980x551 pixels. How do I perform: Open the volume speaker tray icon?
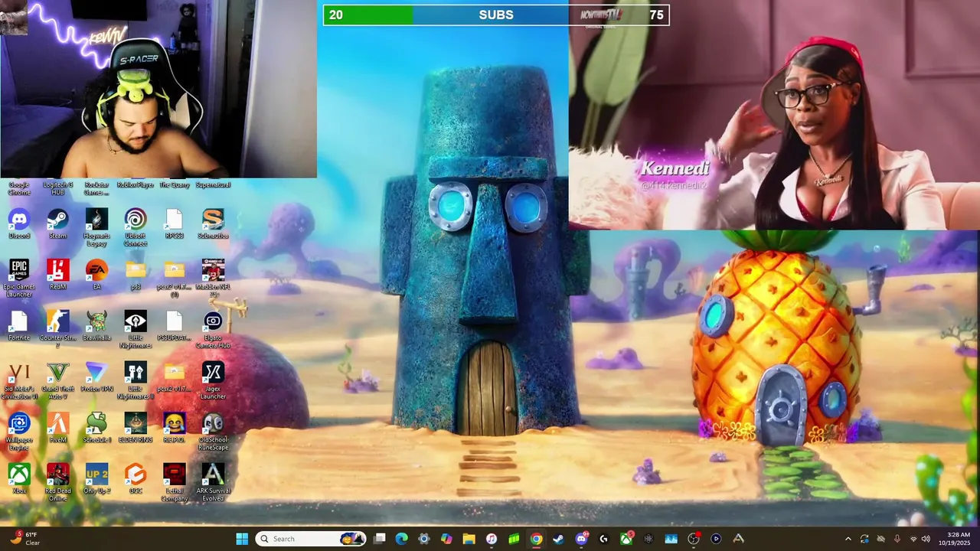pyautogui.click(x=926, y=539)
